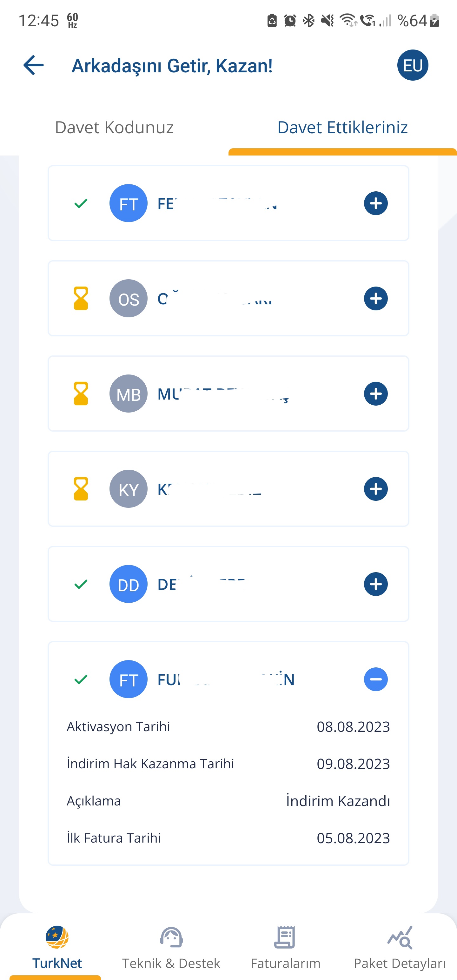Open the EU profile avatar
Screen dimensions: 457x980
[413, 65]
